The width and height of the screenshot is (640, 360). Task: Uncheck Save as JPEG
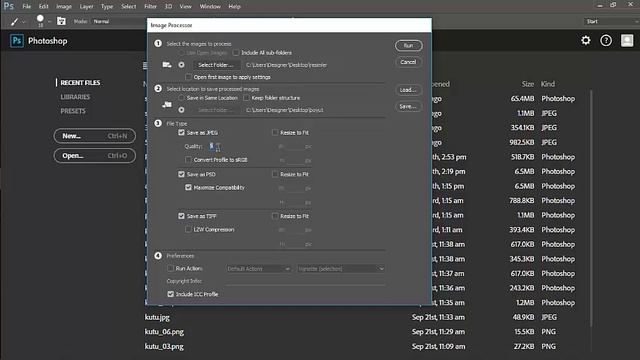click(x=181, y=133)
